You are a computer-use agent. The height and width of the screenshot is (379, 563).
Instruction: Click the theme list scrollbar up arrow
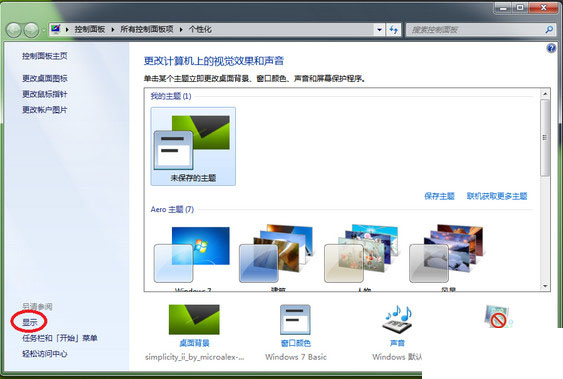[545, 94]
